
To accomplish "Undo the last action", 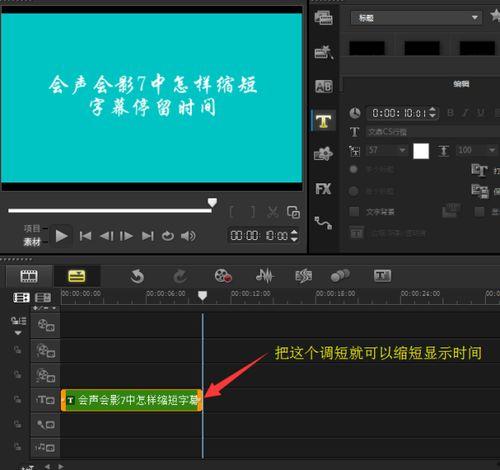I will point(137,276).
